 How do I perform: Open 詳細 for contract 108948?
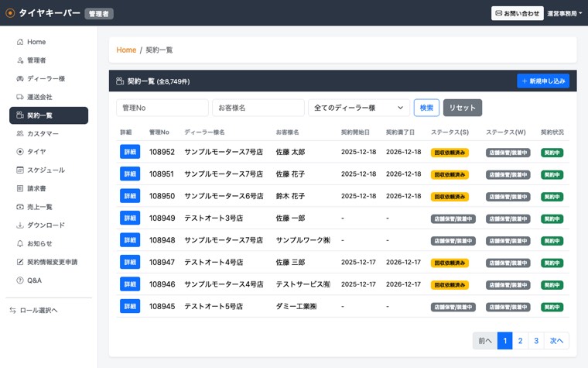click(130, 240)
